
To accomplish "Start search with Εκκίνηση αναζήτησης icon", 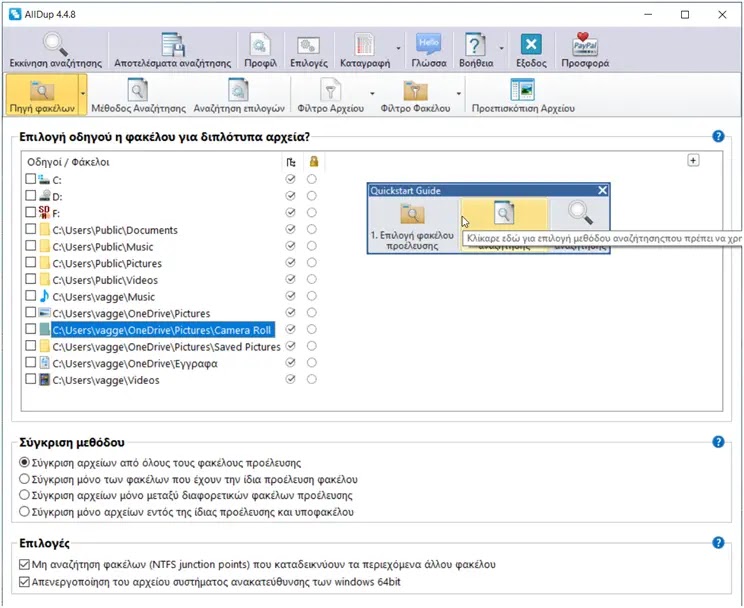I will pos(56,50).
